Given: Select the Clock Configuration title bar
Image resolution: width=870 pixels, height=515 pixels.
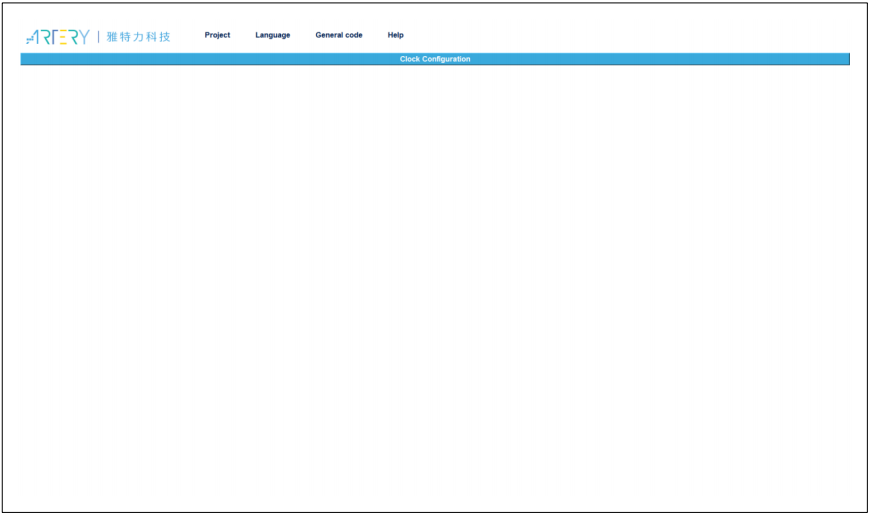Looking at the screenshot, I should click(x=434, y=59).
